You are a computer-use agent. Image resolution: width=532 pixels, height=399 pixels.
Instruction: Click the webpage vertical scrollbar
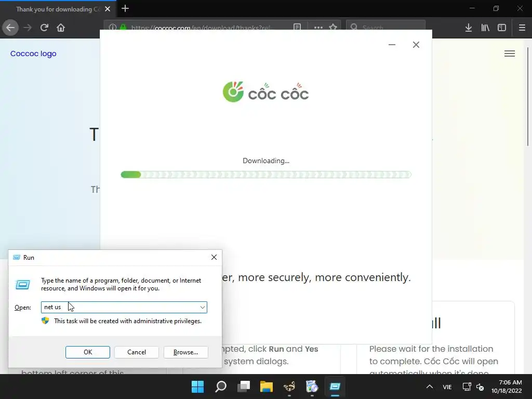[x=528, y=96]
